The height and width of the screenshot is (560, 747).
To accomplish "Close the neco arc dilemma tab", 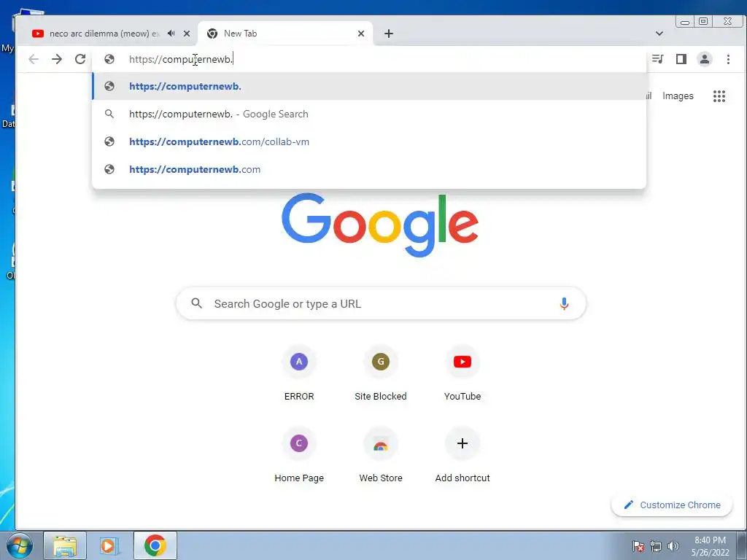I will 187,34.
